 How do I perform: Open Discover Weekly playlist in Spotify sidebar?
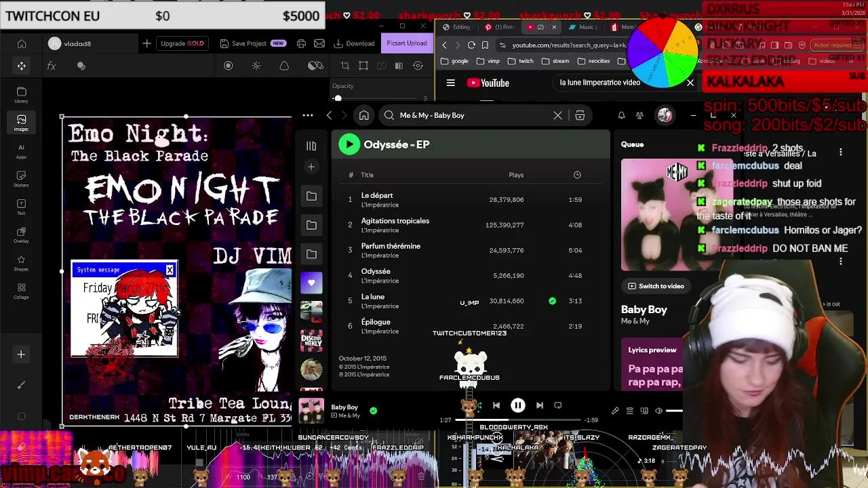pyautogui.click(x=311, y=340)
